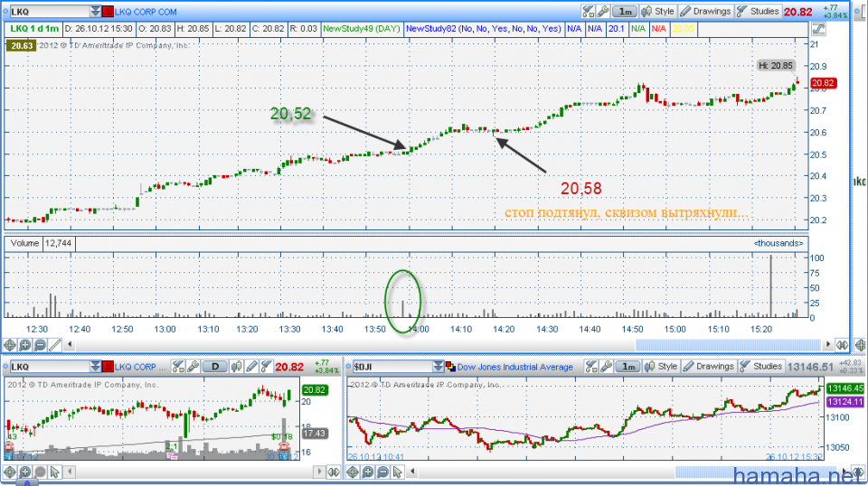Click the share icon in $DJI chart toolbar

point(591,367)
